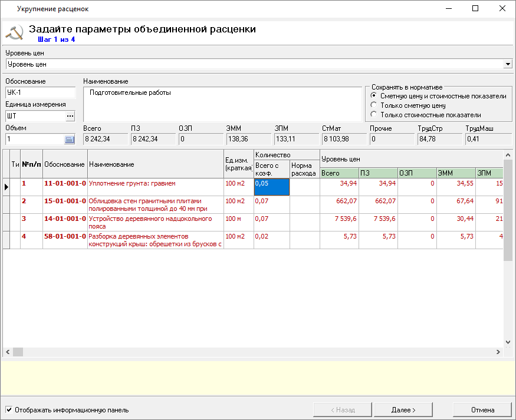Select radio Только стоимостные показатели
The image size is (516, 420).
click(373, 115)
